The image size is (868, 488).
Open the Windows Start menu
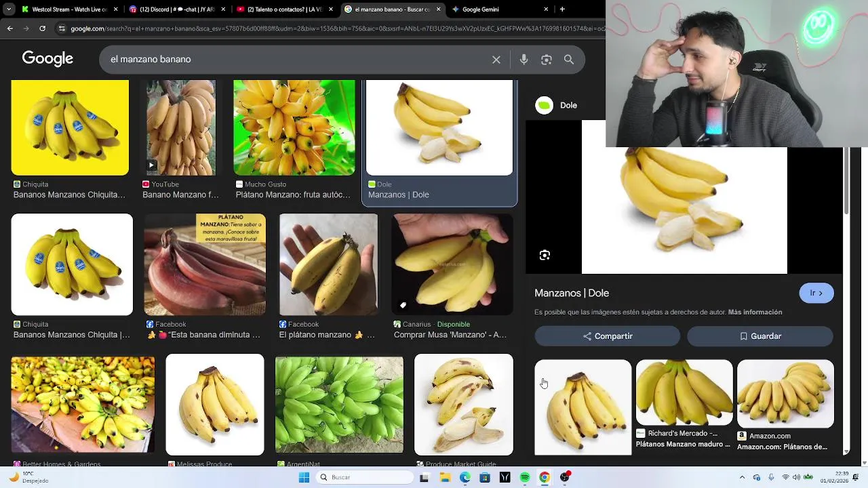(304, 477)
